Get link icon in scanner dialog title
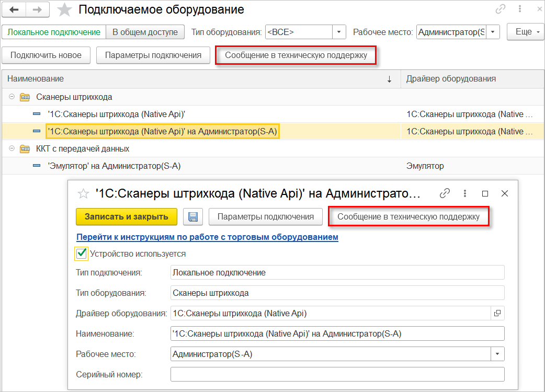Screen dimensions: 545x392 tap(445, 193)
